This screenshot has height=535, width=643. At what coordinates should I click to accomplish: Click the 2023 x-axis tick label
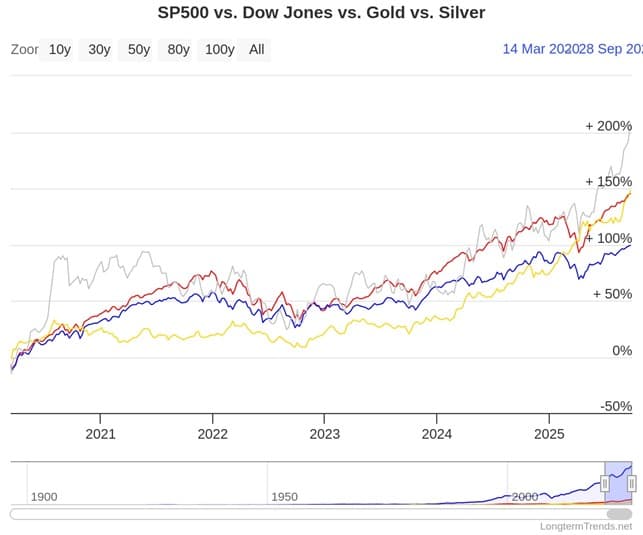pos(324,434)
